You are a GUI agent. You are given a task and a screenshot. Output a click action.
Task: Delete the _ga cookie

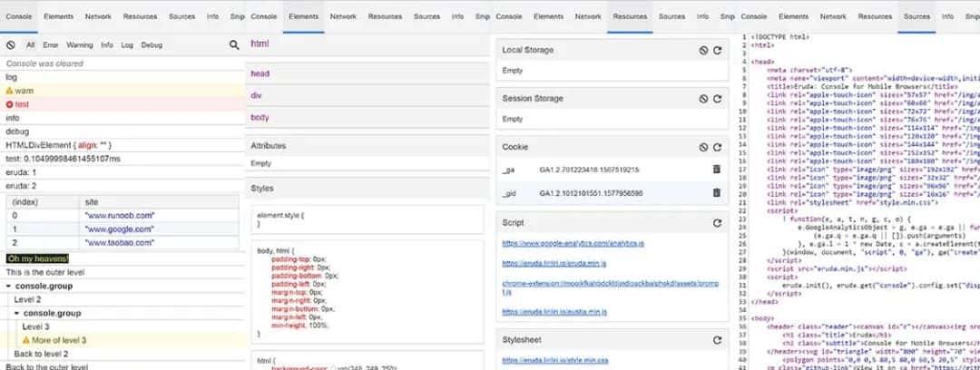pos(716,170)
